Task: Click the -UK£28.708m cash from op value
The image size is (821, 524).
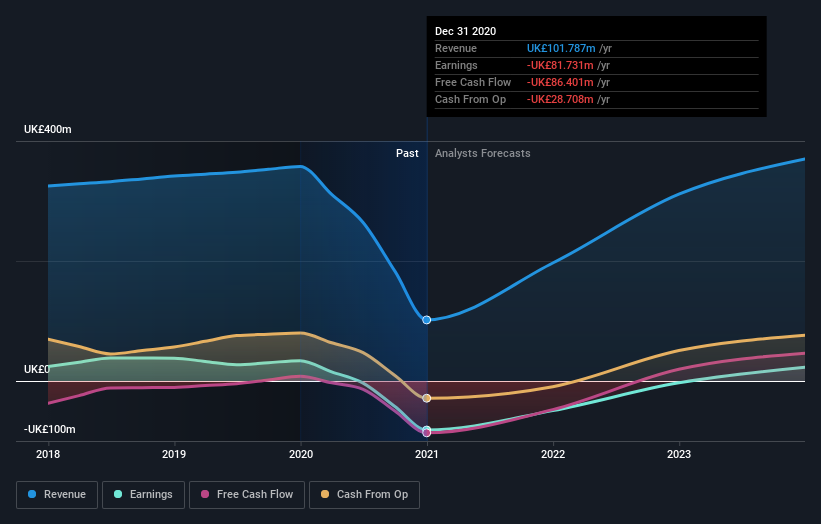Action: 560,99
